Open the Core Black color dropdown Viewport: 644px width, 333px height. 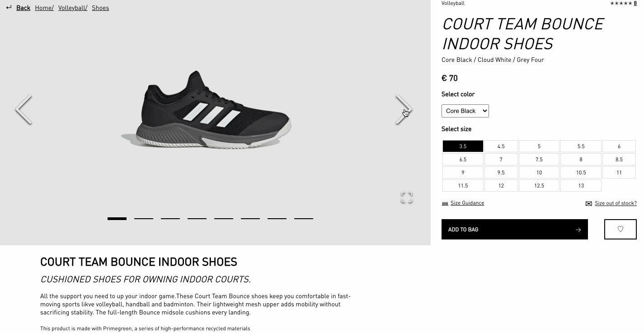[465, 111]
